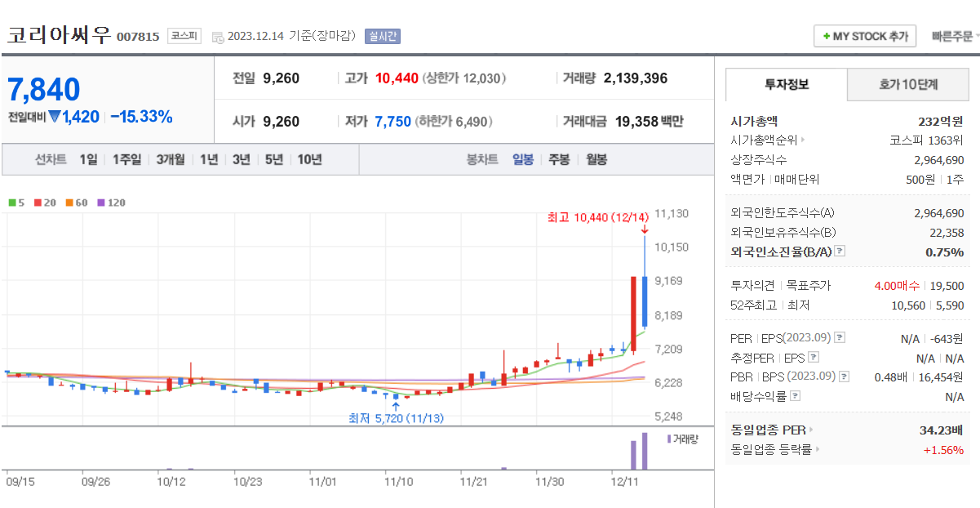Viewport: 980px width, 508px height.
Task: Click the calendar icon beside the date
Action: tap(217, 37)
